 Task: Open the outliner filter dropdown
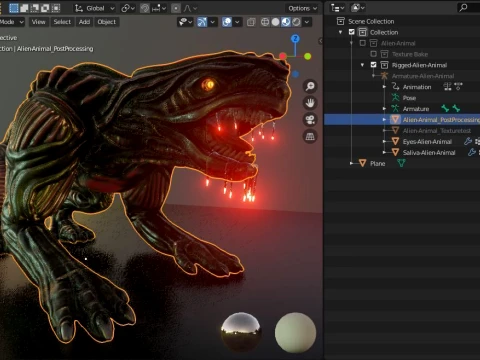click(358, 8)
